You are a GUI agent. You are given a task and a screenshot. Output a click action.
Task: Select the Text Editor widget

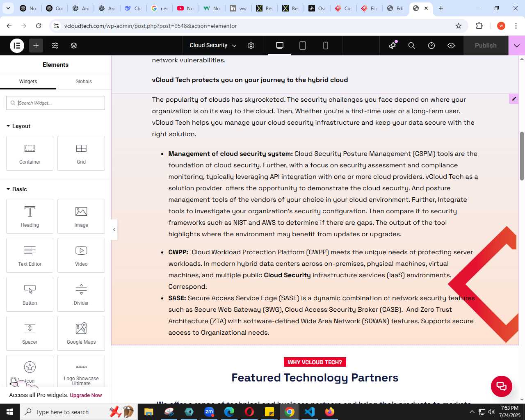click(x=30, y=255)
